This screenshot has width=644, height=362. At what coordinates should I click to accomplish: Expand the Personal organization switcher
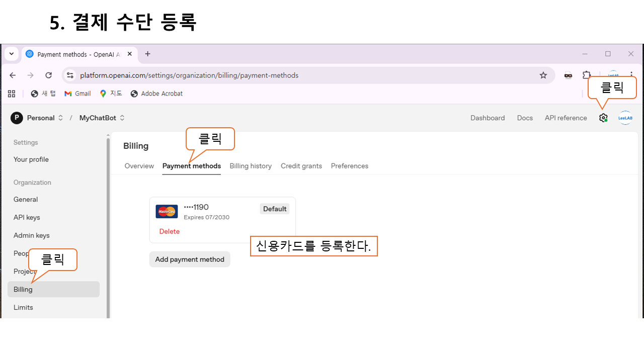(x=38, y=118)
